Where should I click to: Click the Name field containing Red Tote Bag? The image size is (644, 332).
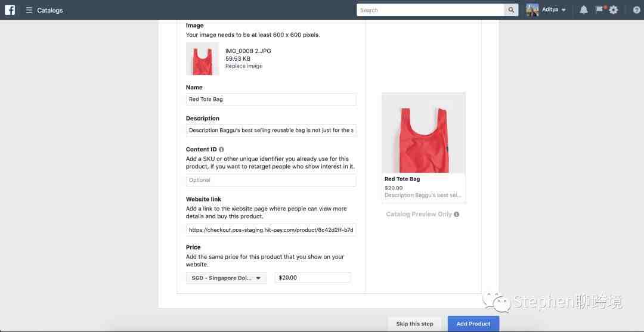click(x=271, y=100)
